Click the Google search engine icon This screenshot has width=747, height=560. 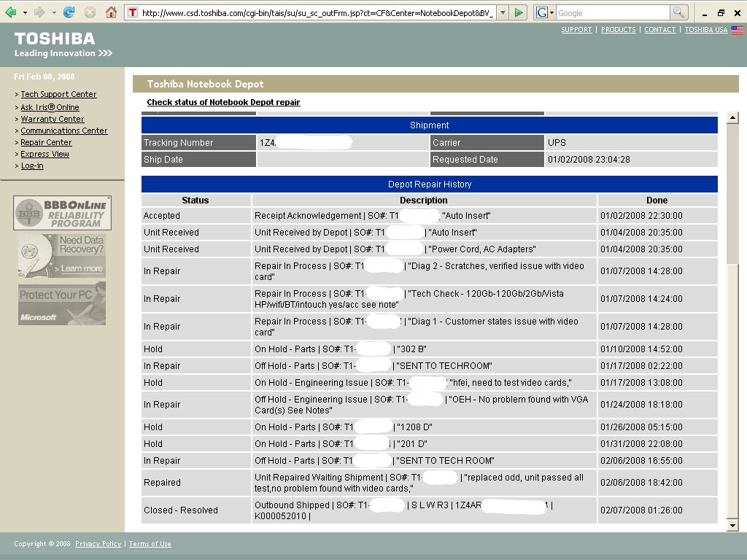[x=542, y=13]
